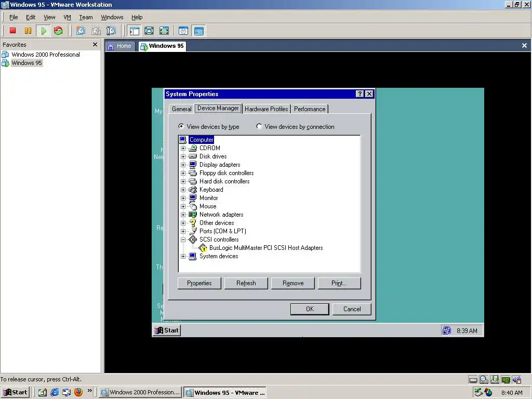This screenshot has height=399, width=532.
Task: Click the network adapter status icon
Action: pos(506,380)
